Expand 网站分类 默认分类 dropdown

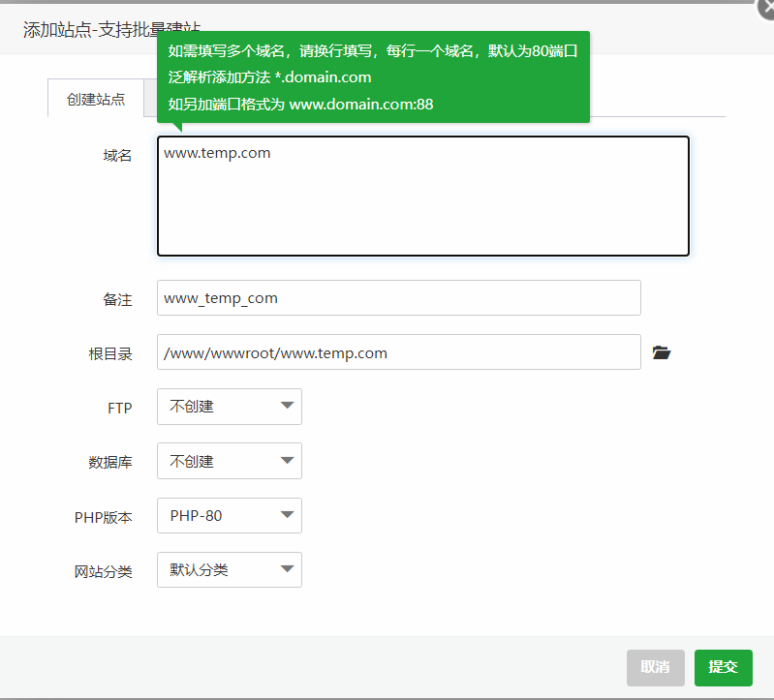230,569
